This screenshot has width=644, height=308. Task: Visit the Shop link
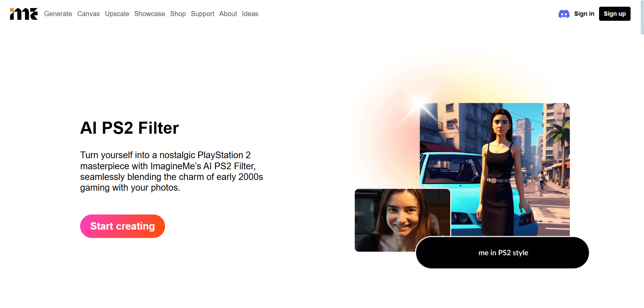pos(178,14)
